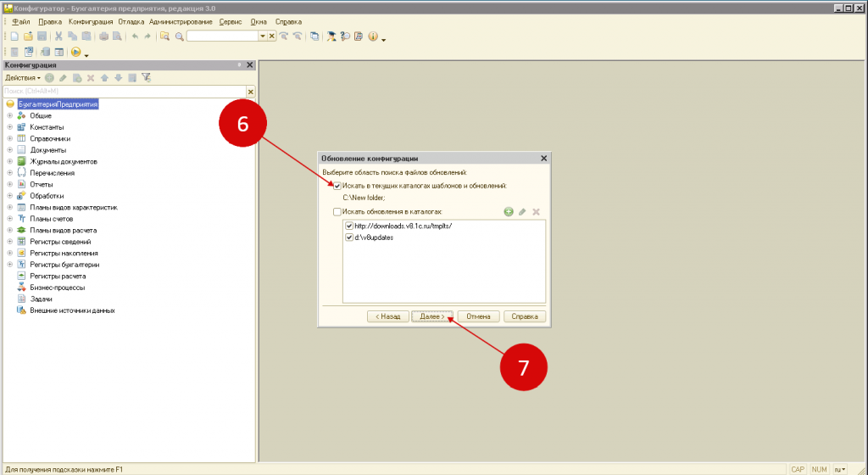
Task: Open the Действия dropdown menu
Action: 23,78
